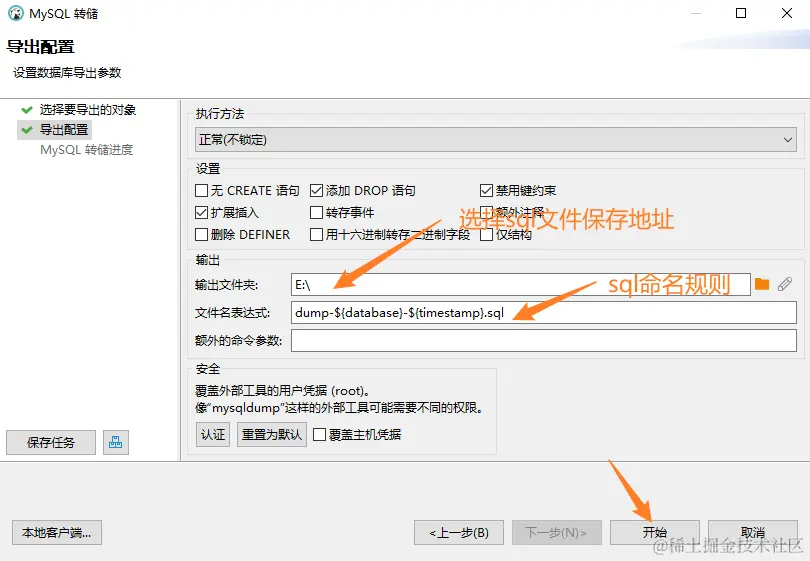Click the 覆盖外部工具的用户凭据 (root) text
The height and width of the screenshot is (561, 810).
283,391
